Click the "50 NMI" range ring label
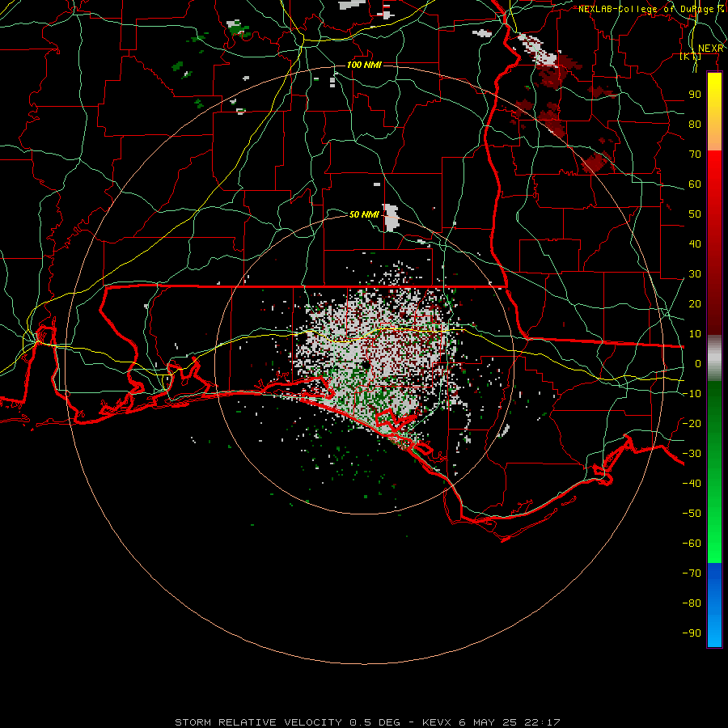 364,214
